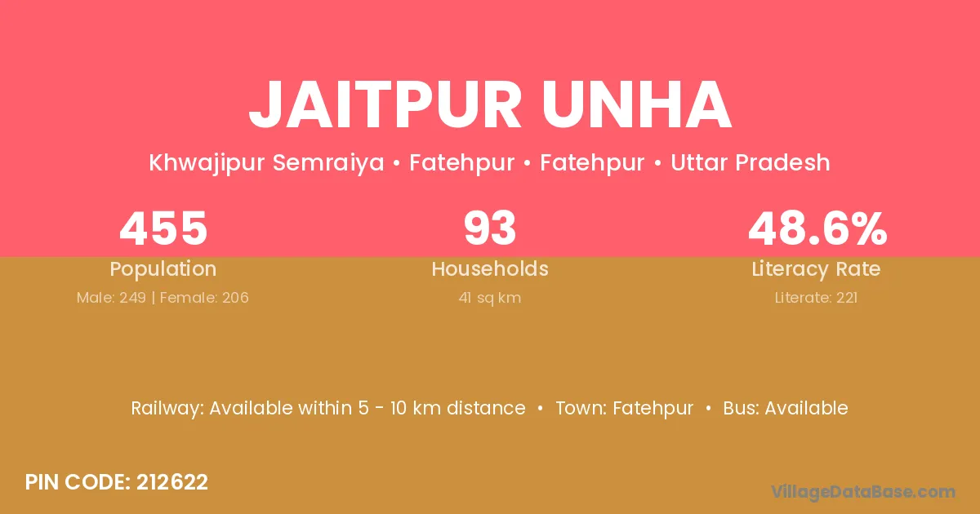Select the Households label
Image resolution: width=980 pixels, height=514 pixels.
490,269
